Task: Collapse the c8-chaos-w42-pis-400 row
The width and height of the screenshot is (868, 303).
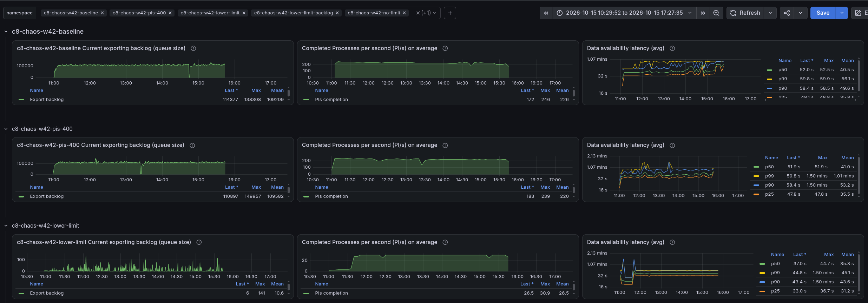Action: click(6, 129)
